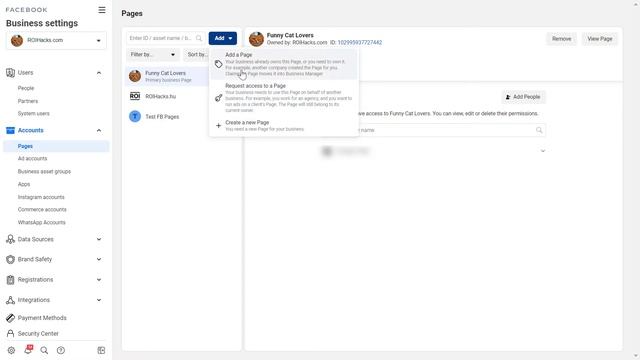Viewport: 640px width, 360px height.
Task: Click the plus icon beside Create a new Page
Action: [x=218, y=126]
